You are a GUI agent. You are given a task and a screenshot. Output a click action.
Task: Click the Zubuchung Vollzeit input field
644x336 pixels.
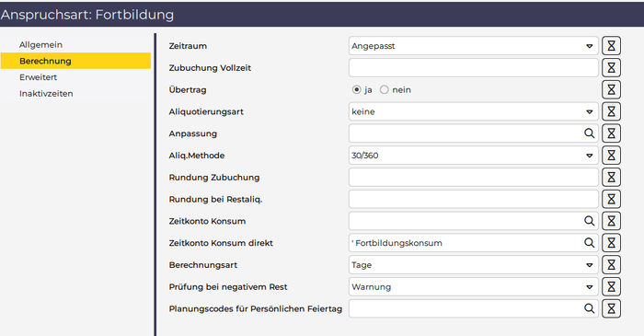474,68
